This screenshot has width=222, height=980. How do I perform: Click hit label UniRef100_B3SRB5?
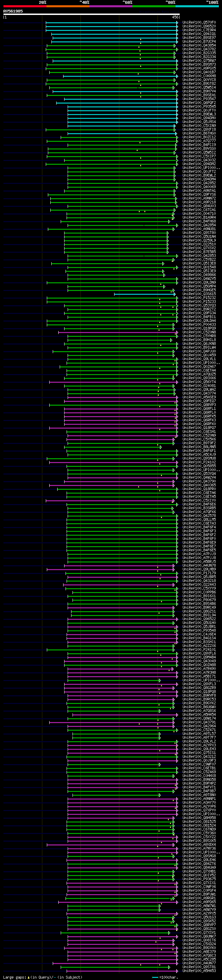tap(199, 508)
